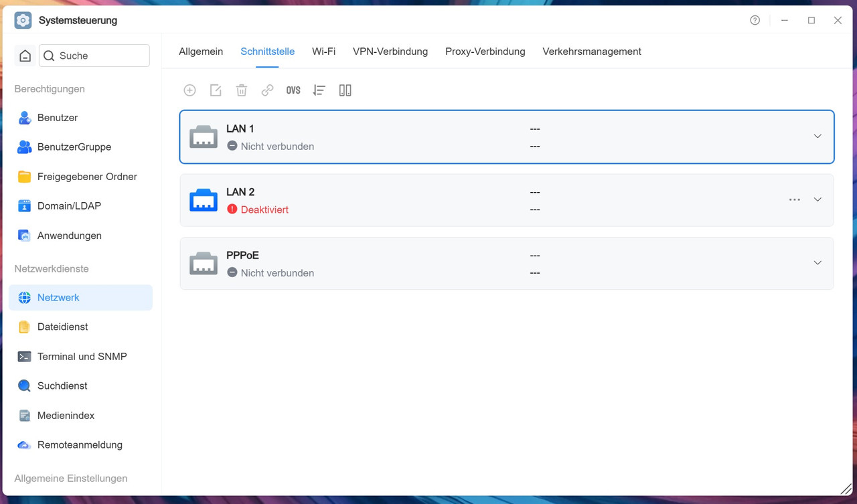This screenshot has height=504, width=857.
Task: Click the Nicht verbunden text under PPPoE
Action: tap(277, 273)
